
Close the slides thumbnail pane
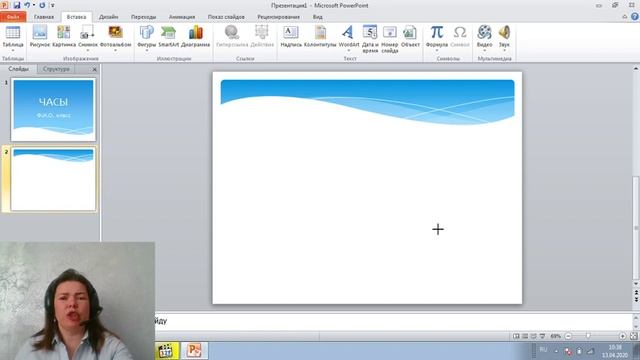pyautogui.click(x=94, y=69)
